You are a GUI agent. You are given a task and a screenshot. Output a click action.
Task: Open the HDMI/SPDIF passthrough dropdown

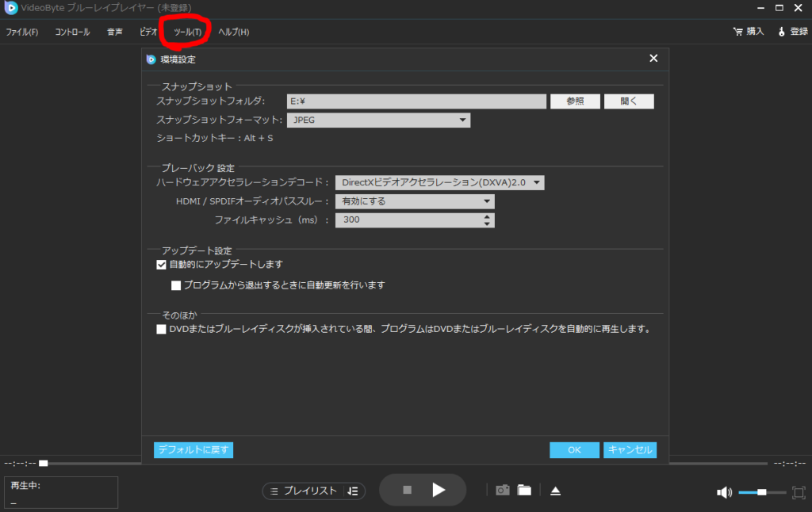(486, 201)
